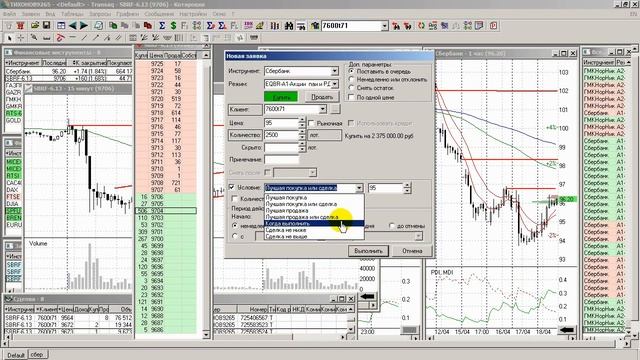Screen dimensions: 640x360
Task: Click the binoculars search toolbar icon
Action: [x=289, y=25]
